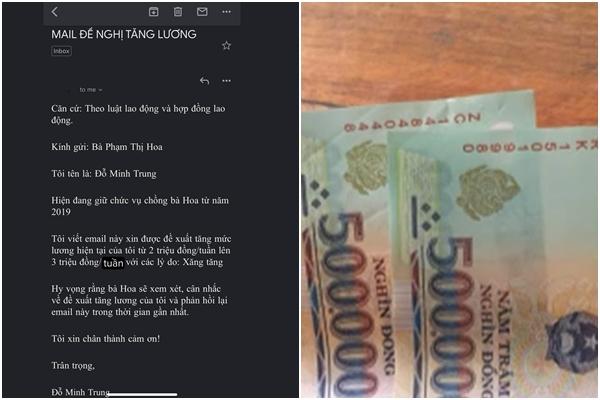Click the subject MAIL ĐỀ NGHỊ TĂNG LƯƠNG
The height and width of the screenshot is (400, 600).
point(124,34)
